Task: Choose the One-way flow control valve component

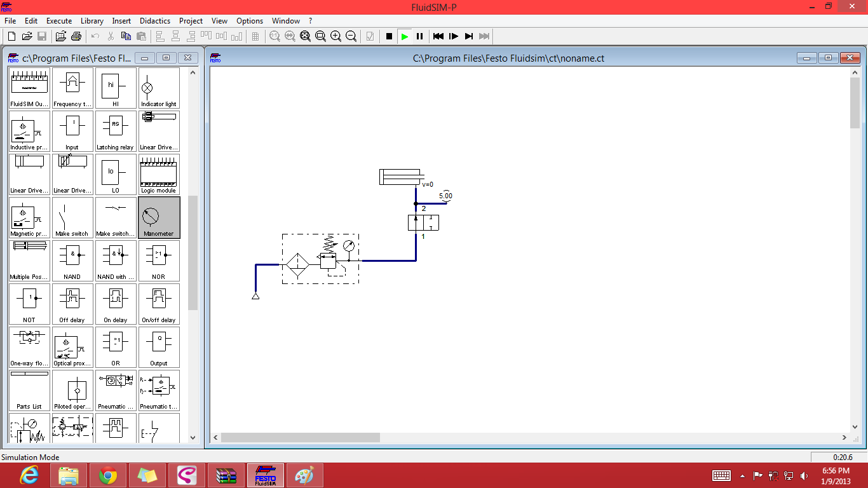Action: [x=29, y=347]
